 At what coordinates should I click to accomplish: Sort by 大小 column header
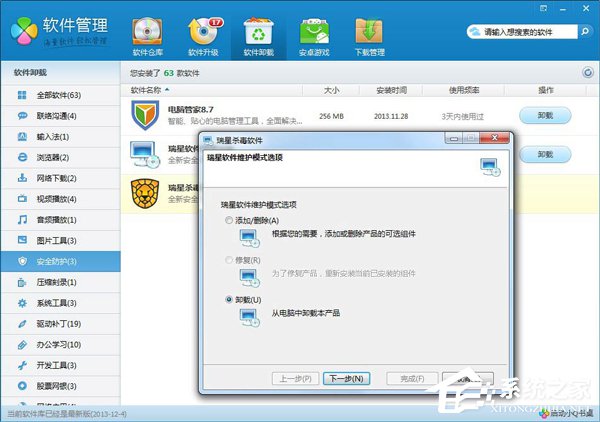tap(331, 90)
